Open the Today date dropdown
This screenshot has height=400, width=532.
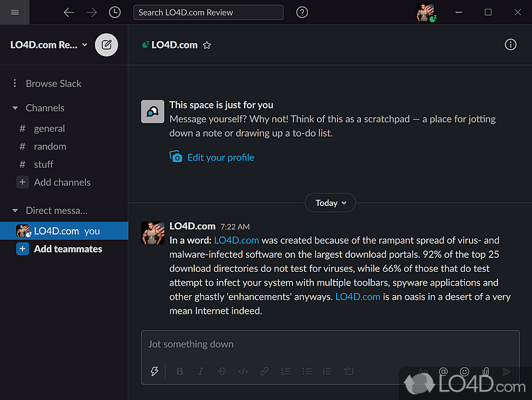330,203
